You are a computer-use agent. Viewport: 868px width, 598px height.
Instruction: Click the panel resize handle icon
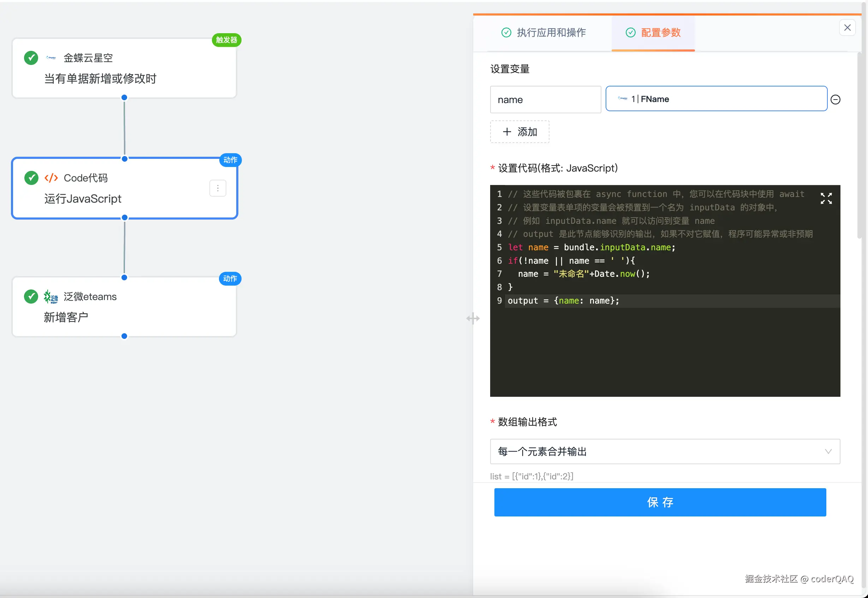(x=472, y=318)
